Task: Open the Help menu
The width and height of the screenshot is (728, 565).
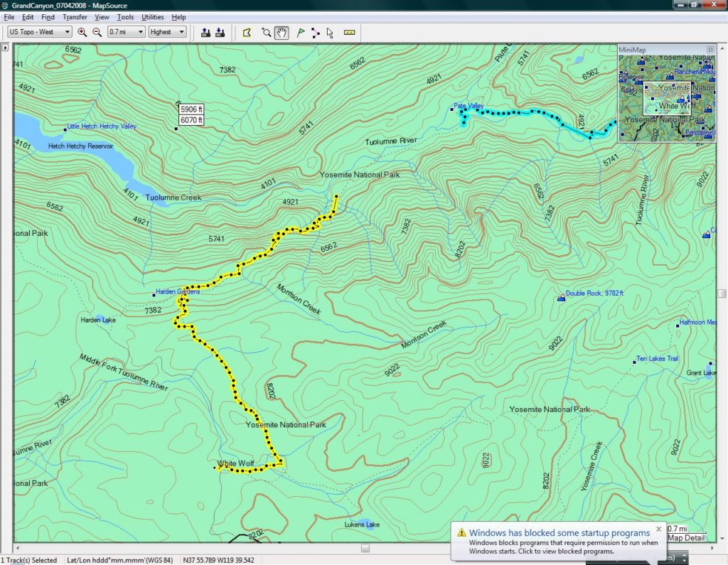Action: pos(178,17)
